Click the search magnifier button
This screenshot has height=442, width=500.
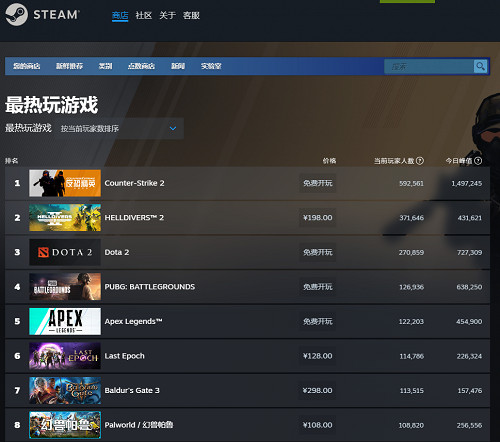(x=480, y=66)
